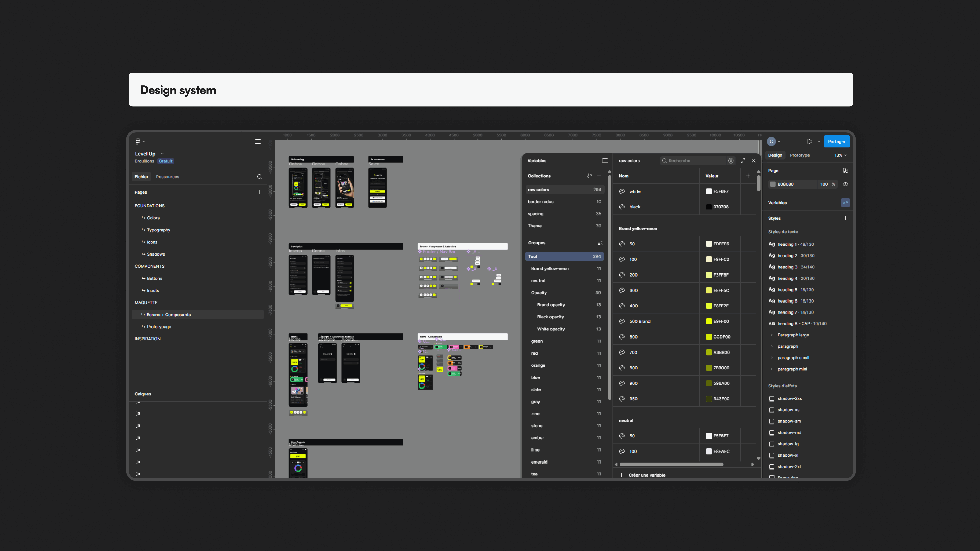Switch to the Ressources tab

(x=167, y=177)
